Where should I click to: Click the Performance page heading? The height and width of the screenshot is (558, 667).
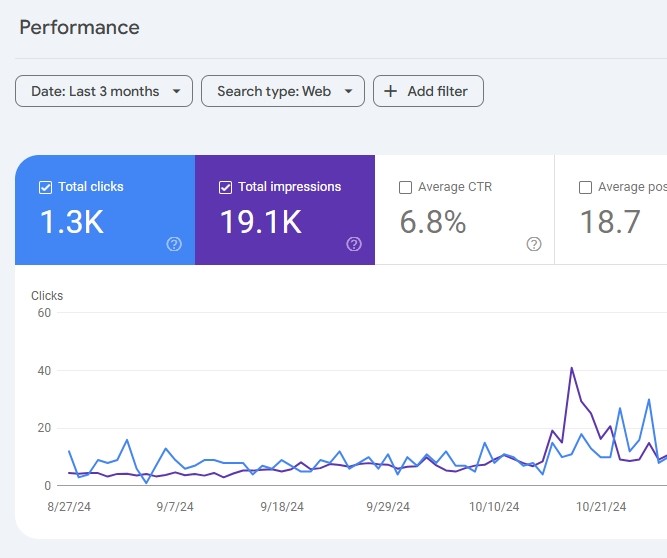[x=80, y=27]
